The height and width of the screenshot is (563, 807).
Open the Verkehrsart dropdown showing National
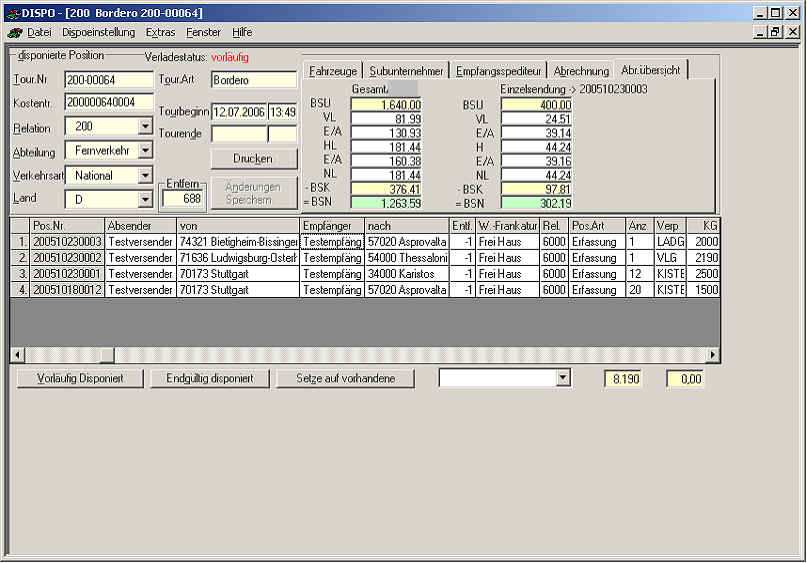pos(145,175)
